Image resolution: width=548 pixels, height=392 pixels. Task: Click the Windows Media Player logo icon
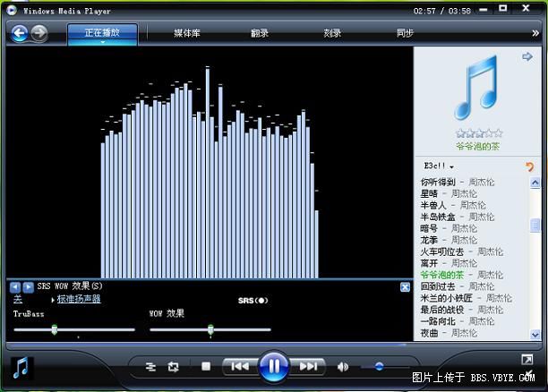point(11,10)
